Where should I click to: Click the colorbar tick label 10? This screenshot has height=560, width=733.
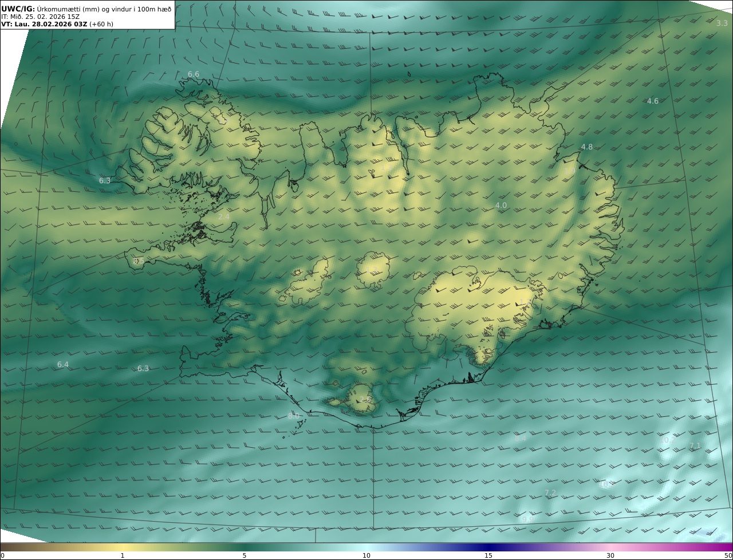pos(366,556)
